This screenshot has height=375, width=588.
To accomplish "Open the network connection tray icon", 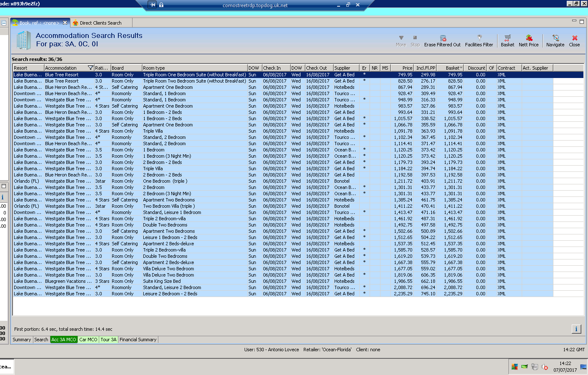I will point(535,367).
